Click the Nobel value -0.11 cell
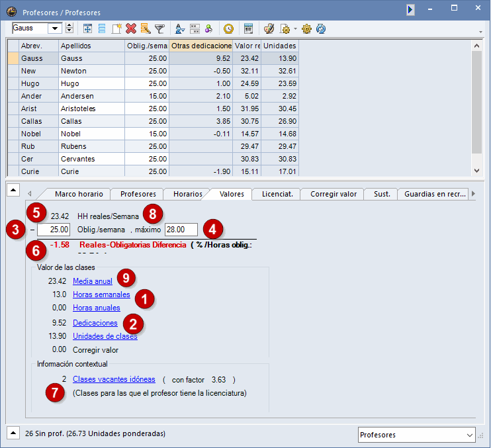 click(201, 134)
